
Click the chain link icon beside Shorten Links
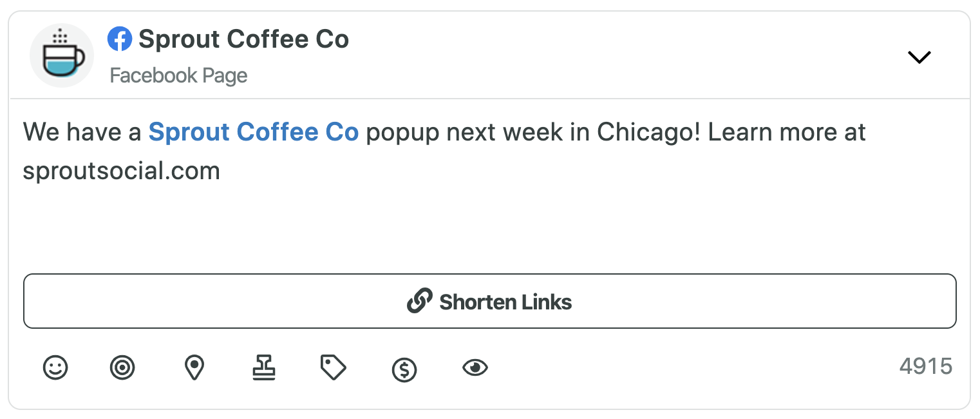point(419,301)
